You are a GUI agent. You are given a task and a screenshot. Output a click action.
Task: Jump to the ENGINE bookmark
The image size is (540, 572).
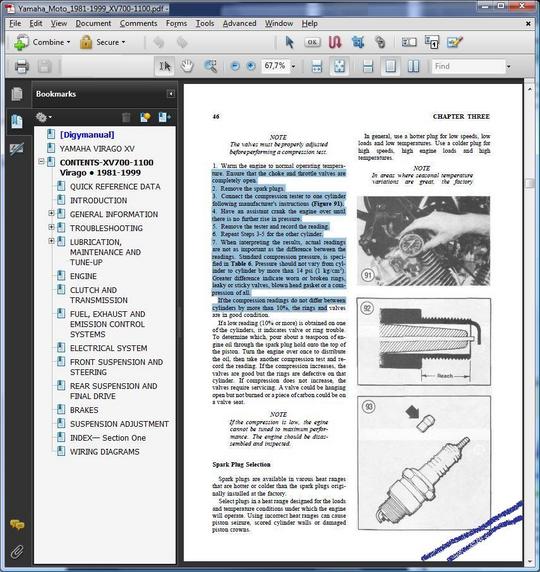pos(83,276)
